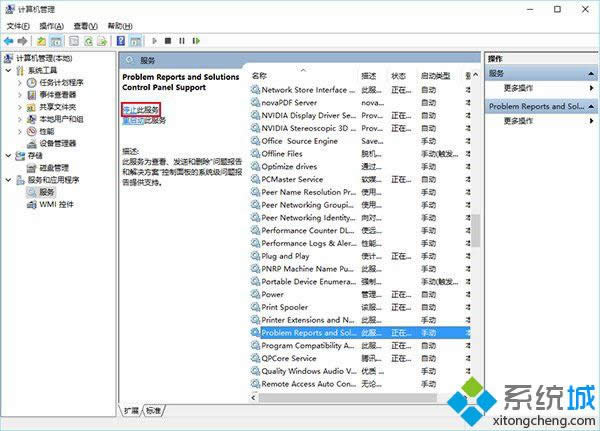Expand the 性能 tree node
Image resolution: width=600 pixels, height=431 pixels.
click(x=20, y=132)
